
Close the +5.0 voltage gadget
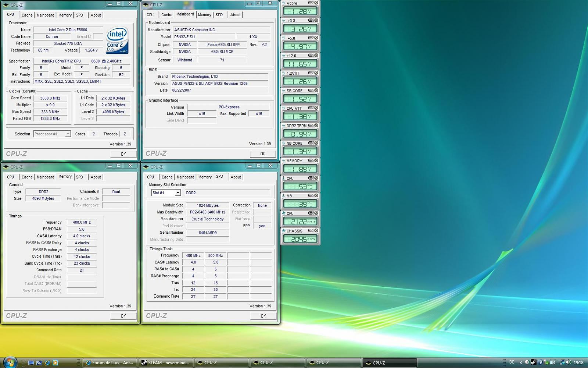click(x=316, y=38)
